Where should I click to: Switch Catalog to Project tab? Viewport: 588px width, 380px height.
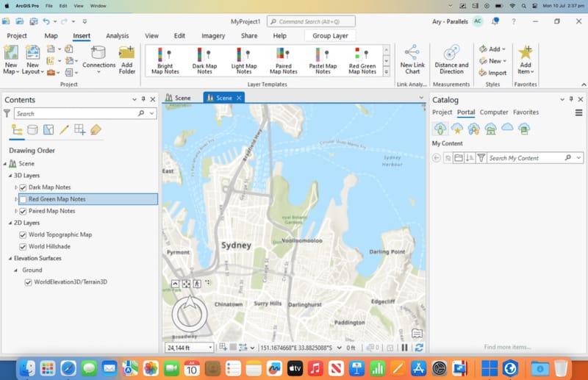click(442, 112)
